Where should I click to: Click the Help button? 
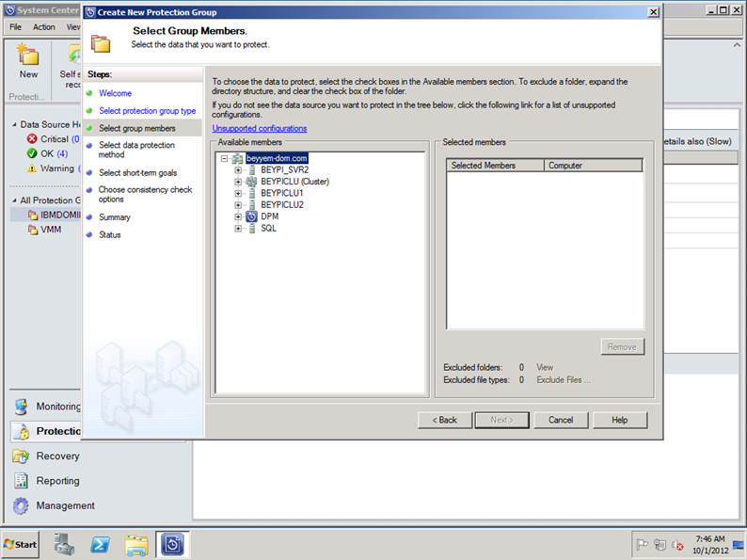(620, 420)
